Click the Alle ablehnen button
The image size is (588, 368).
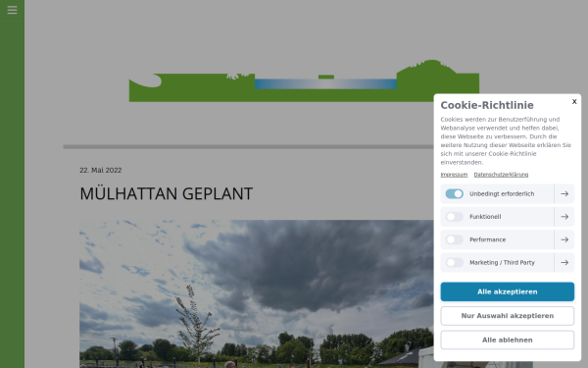coord(507,340)
